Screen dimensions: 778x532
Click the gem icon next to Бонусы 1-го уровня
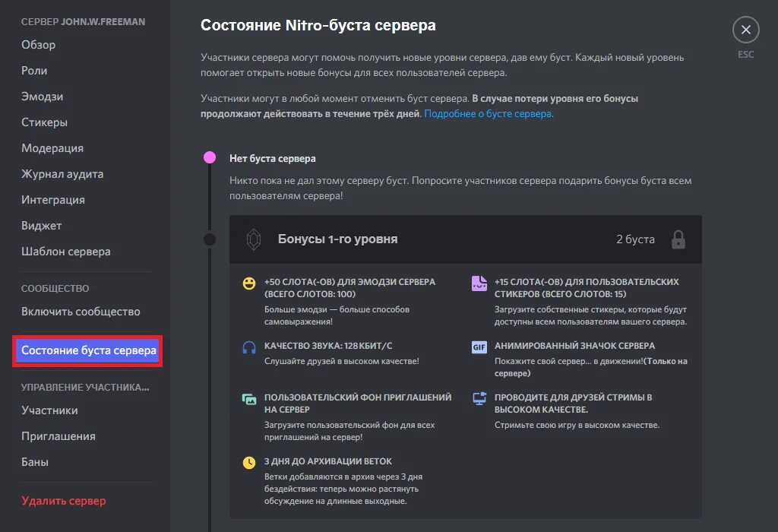[x=254, y=239]
